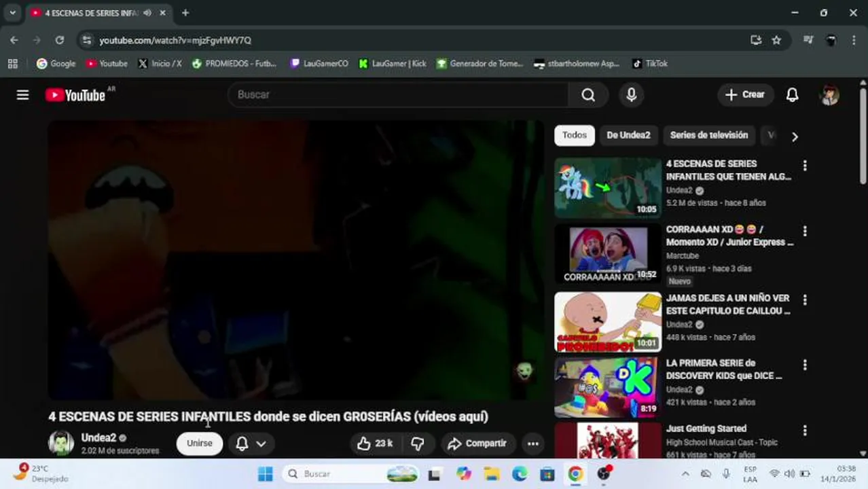Open the Copilot icon on the taskbar

pos(464,474)
